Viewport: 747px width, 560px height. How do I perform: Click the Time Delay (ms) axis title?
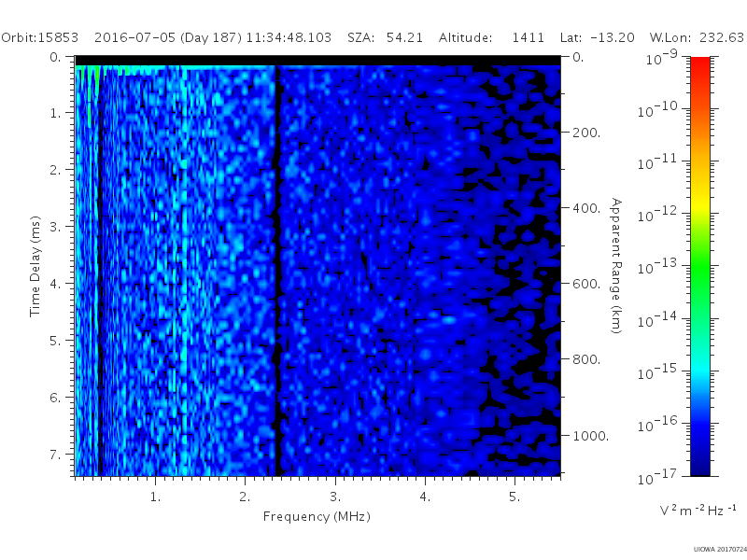tap(35, 266)
